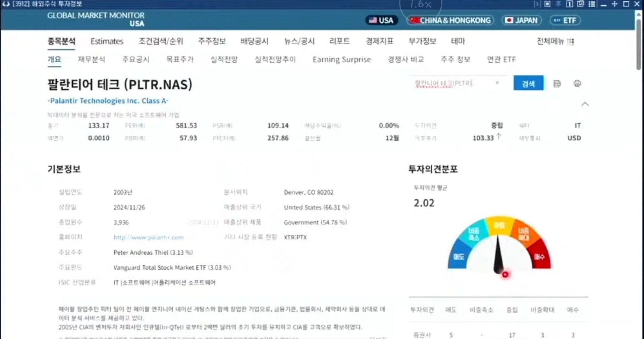Screen dimensions: 644x339
Task: Select the 재무분석 sub-tab
Action: coord(92,59)
